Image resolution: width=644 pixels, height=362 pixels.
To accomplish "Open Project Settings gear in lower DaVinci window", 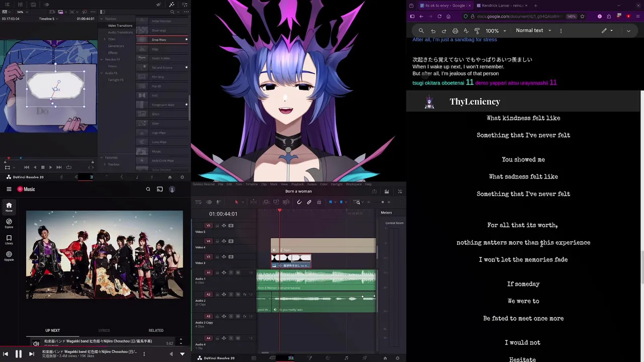I will pyautogui.click(x=397, y=358).
